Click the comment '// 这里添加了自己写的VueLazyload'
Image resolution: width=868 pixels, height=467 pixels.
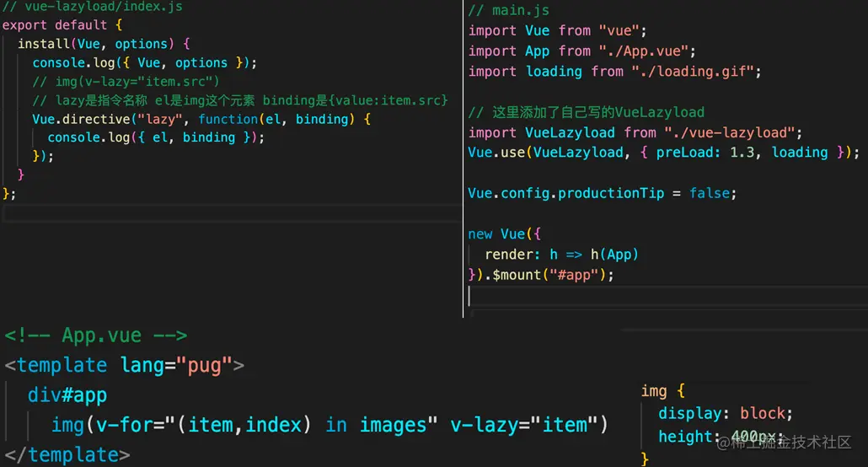coord(587,112)
